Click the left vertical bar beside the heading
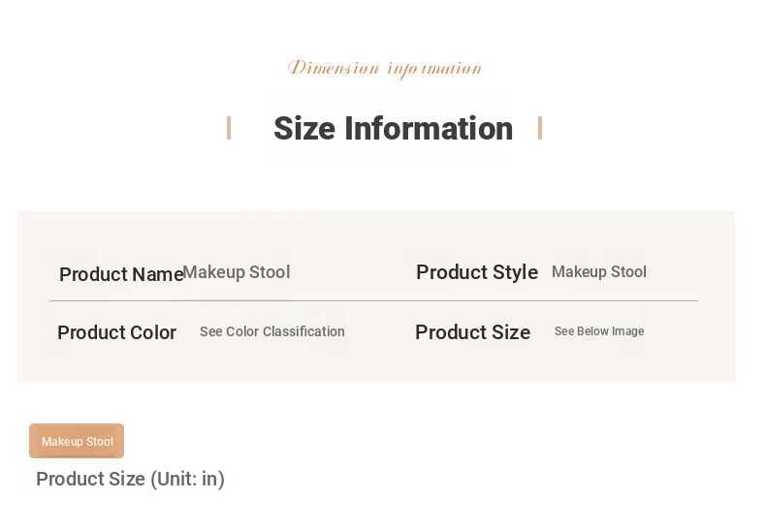 (x=229, y=128)
